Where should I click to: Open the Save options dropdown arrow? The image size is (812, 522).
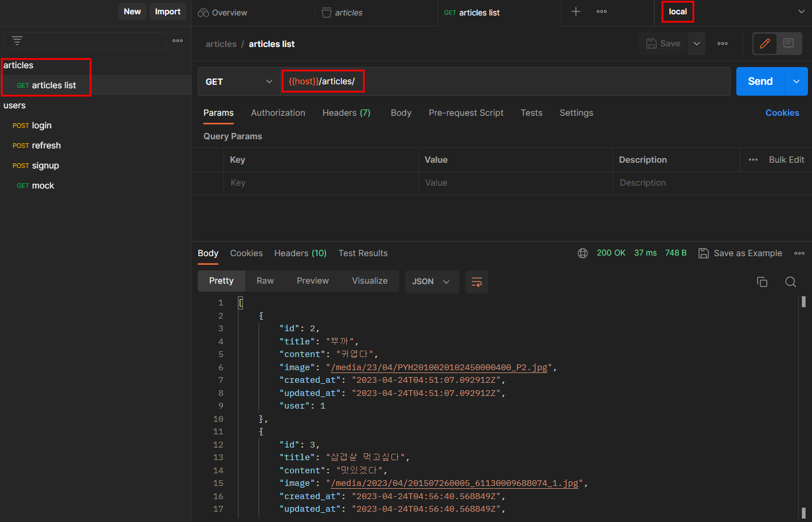pyautogui.click(x=697, y=44)
